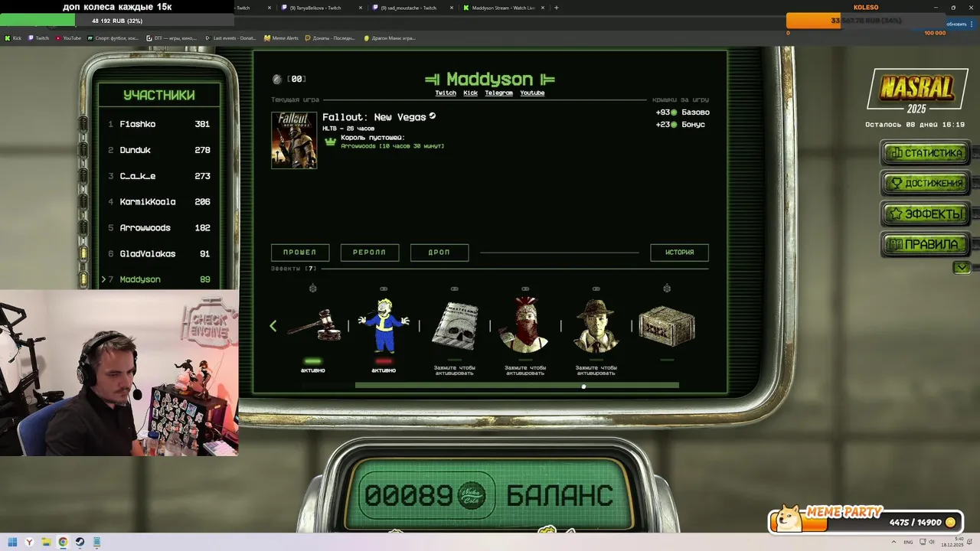This screenshot has width=980, height=551.
Task: Open ЭФФЕКТЫ menu
Action: pos(926,214)
